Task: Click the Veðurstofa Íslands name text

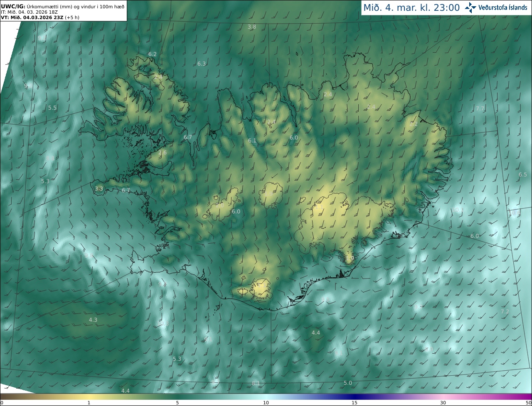Action: click(x=503, y=7)
